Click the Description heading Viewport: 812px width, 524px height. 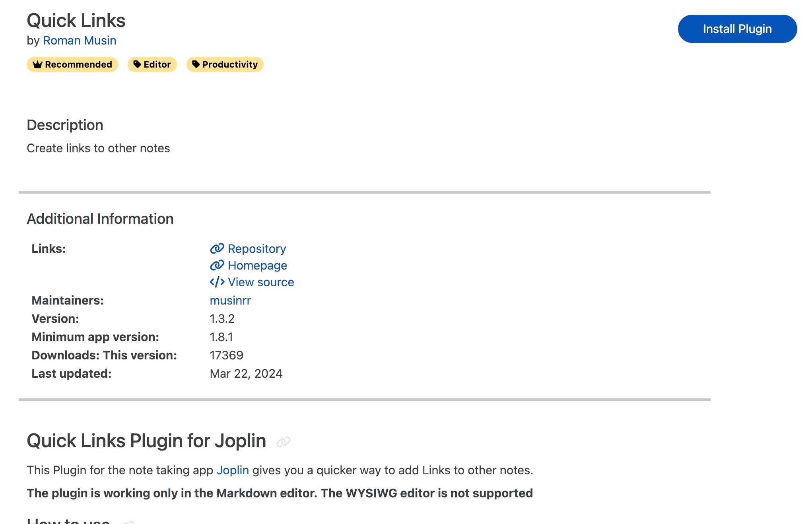pyautogui.click(x=65, y=125)
